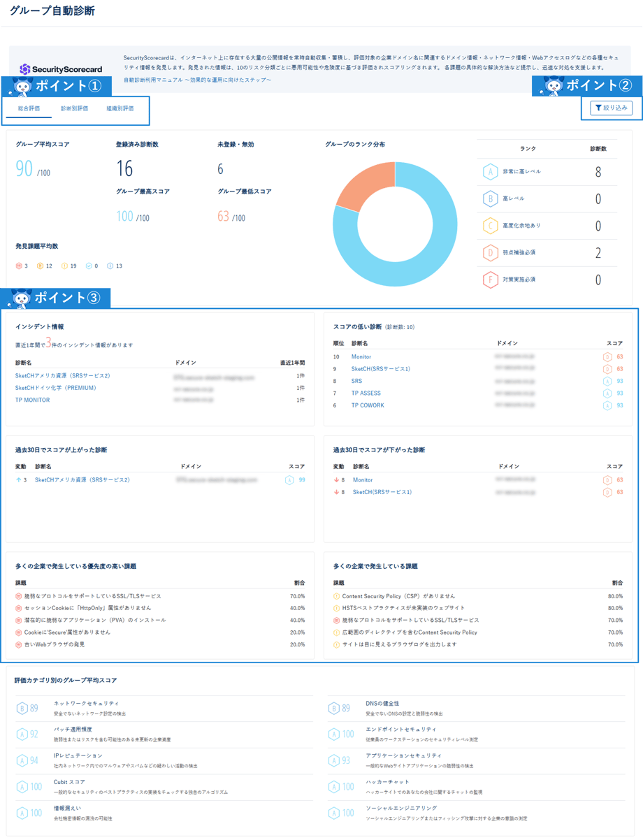Click the Content Security Policy (CSP) issue row
Screen dimensions: 643x840
pyautogui.click(x=398, y=596)
